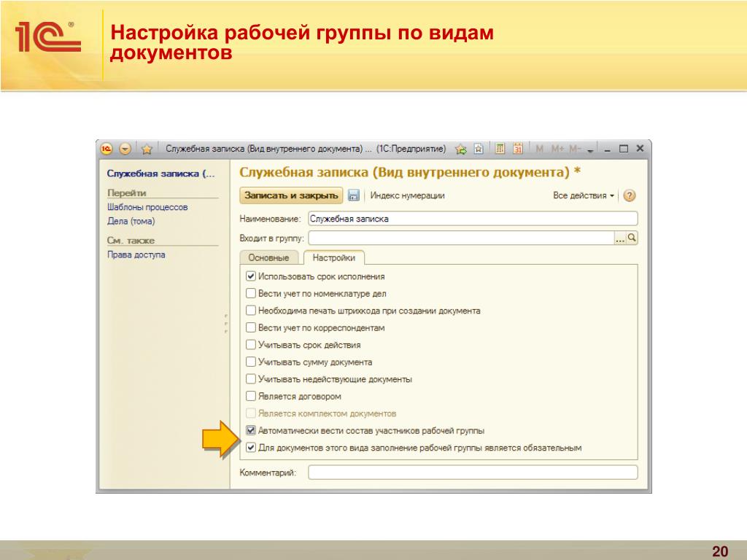Click the magnifier open icon of Входит в группу

coord(632,238)
